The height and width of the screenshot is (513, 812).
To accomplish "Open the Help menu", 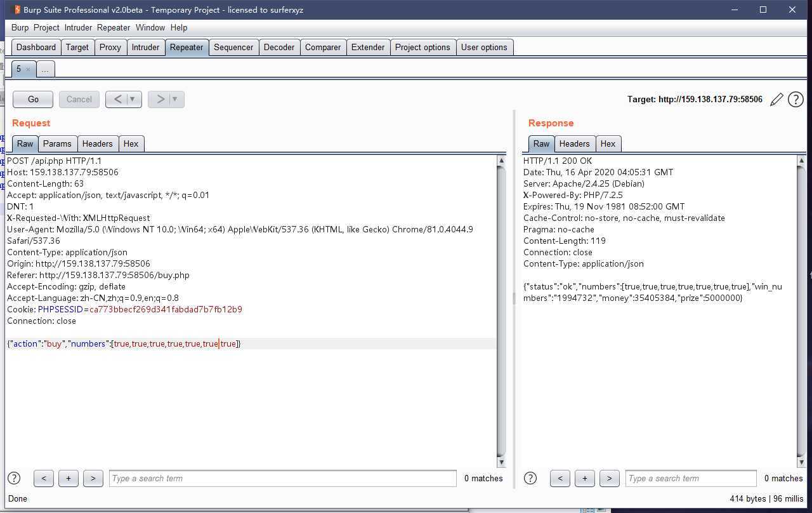I will (x=179, y=27).
